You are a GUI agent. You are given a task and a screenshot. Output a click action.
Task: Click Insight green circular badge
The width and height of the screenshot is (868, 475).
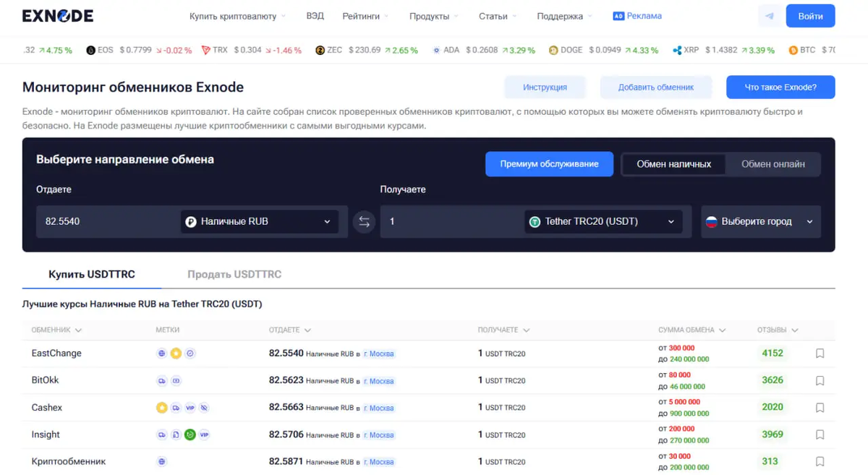(190, 435)
